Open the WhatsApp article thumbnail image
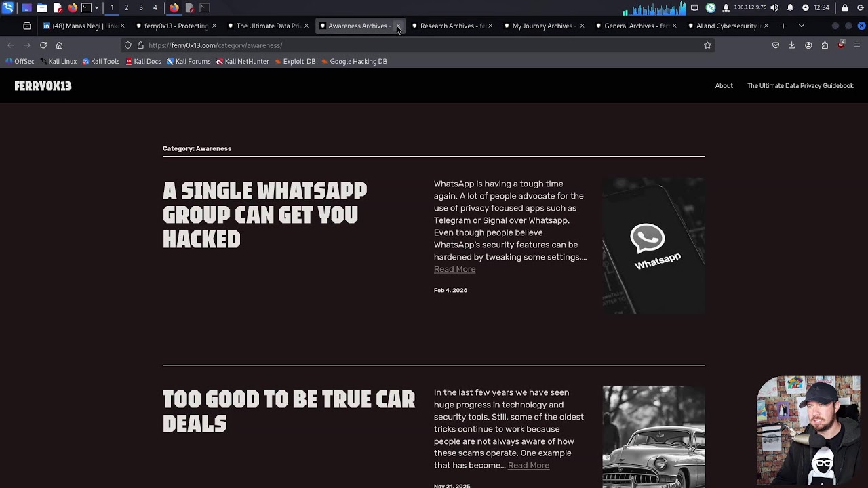The height and width of the screenshot is (488, 868). (x=654, y=246)
